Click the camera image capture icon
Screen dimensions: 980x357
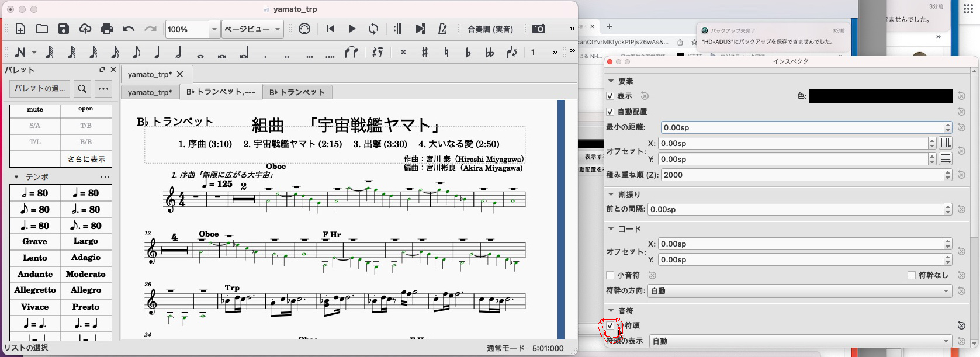tap(539, 29)
